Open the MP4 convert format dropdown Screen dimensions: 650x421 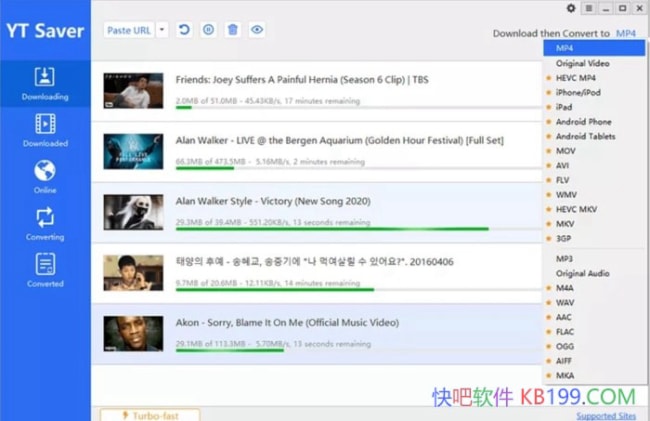click(x=625, y=33)
